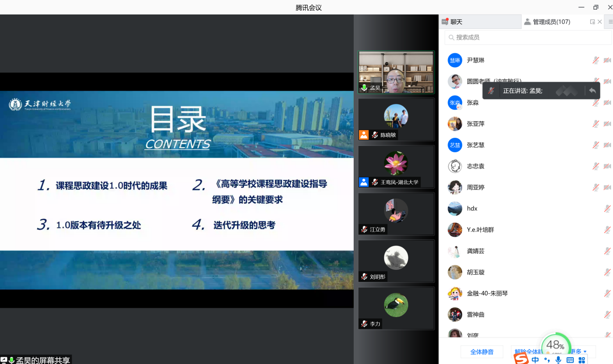Unmute 张亚萍's microphone in member list

pos(596,124)
